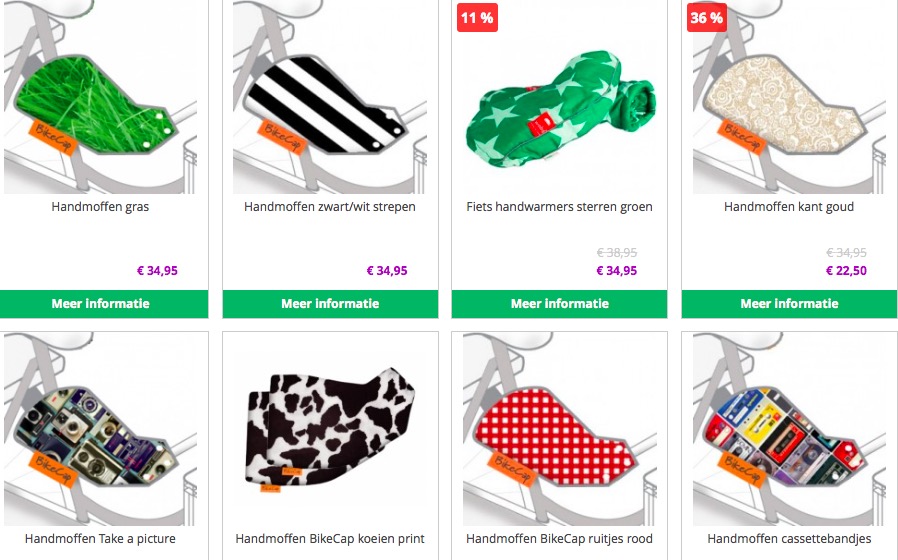The height and width of the screenshot is (560, 898).
Task: Open the camera print Take a picture image
Action: point(101,429)
